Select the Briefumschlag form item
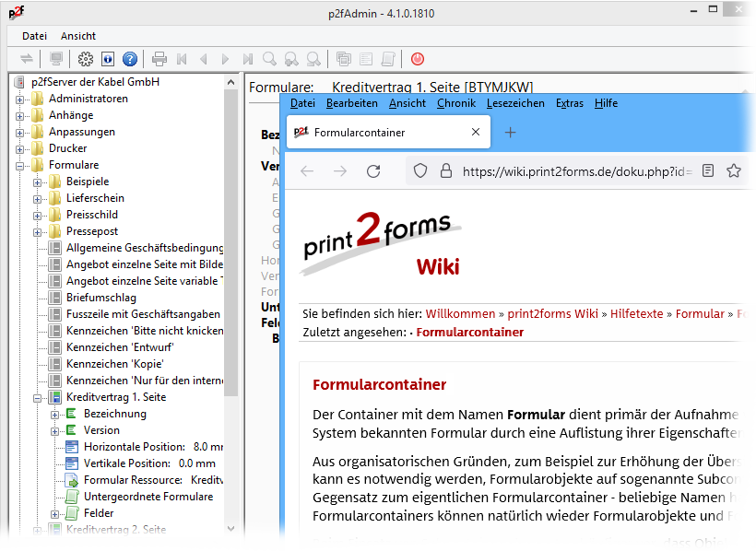The width and height of the screenshot is (756, 551). 100,298
